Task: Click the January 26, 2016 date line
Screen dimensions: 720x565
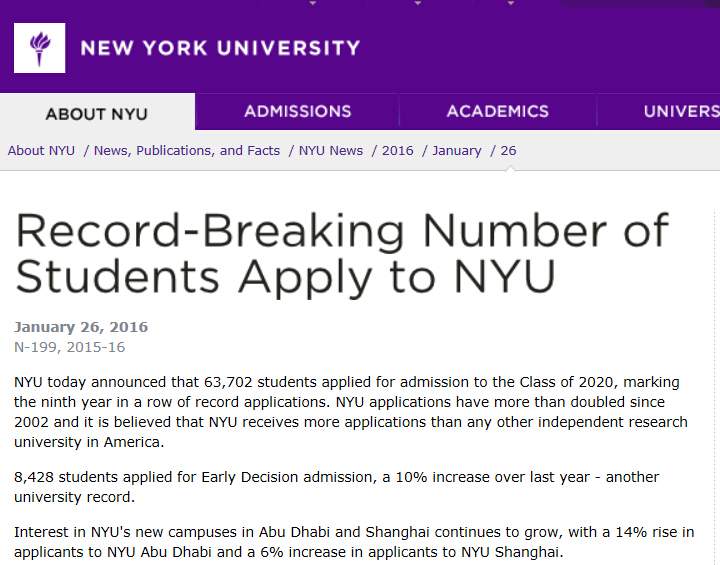Action: point(81,327)
